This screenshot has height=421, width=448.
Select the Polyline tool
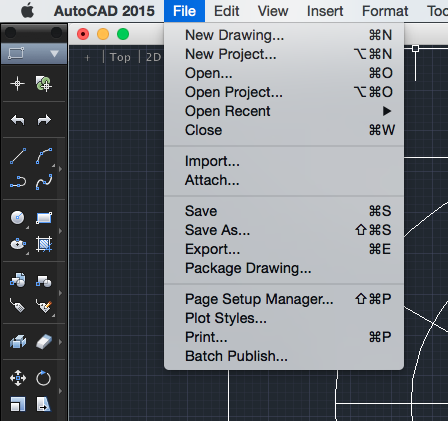point(18,182)
